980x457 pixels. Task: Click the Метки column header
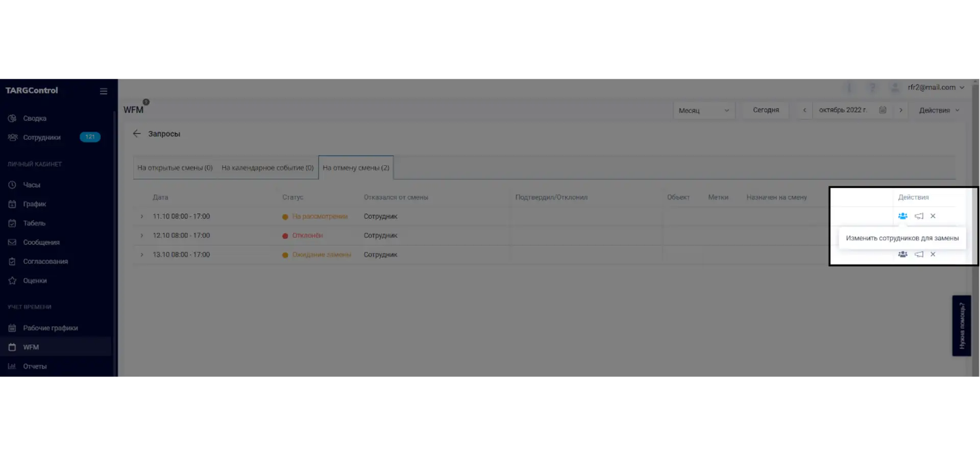point(718,197)
